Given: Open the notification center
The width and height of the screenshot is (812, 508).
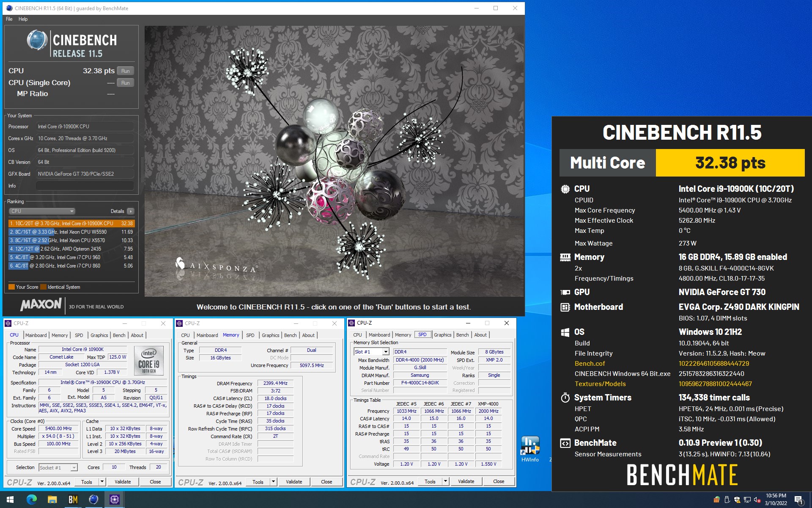Looking at the screenshot, I should [799, 500].
